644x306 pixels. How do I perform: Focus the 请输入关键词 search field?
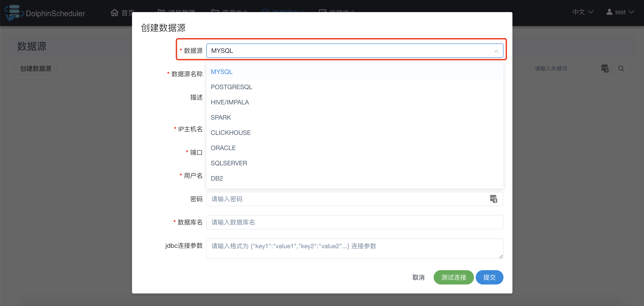570,69
